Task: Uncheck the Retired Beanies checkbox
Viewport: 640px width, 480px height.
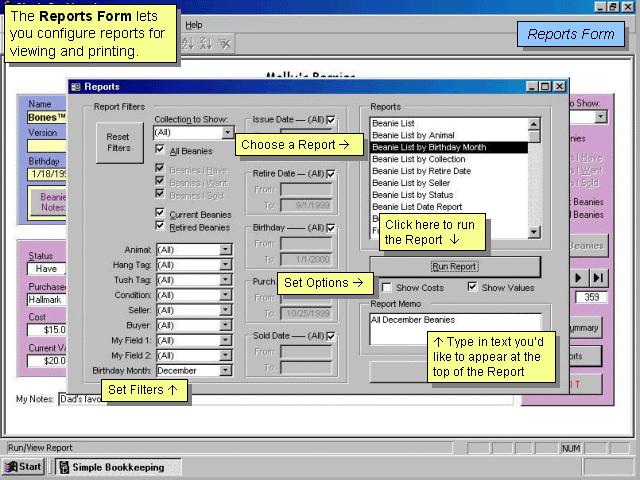Action: click(160, 226)
